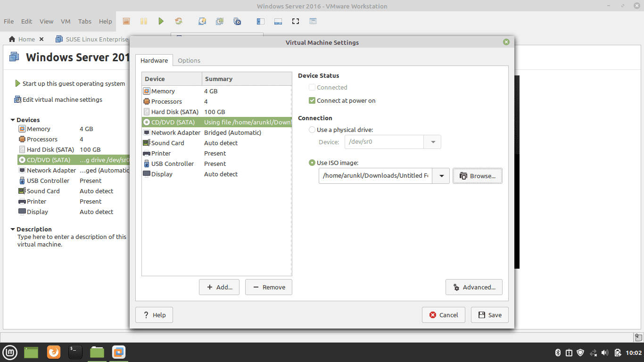Collapse the Devices section
The height and width of the screenshot is (362, 644).
[x=13, y=120]
